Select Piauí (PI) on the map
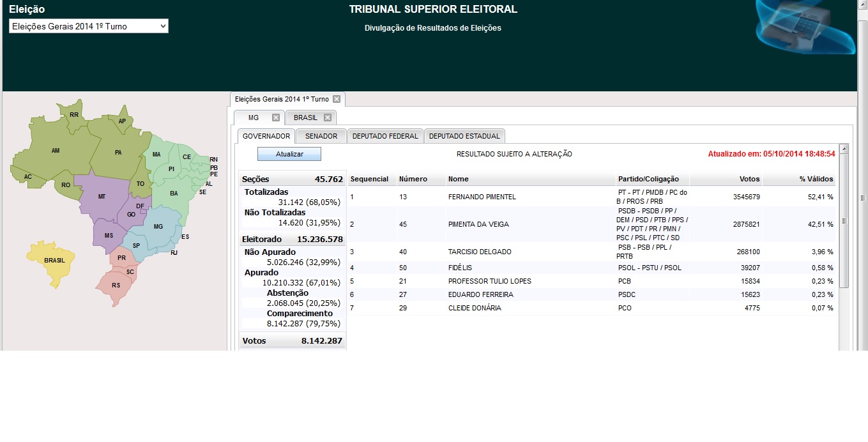The width and height of the screenshot is (868, 442). [171, 169]
